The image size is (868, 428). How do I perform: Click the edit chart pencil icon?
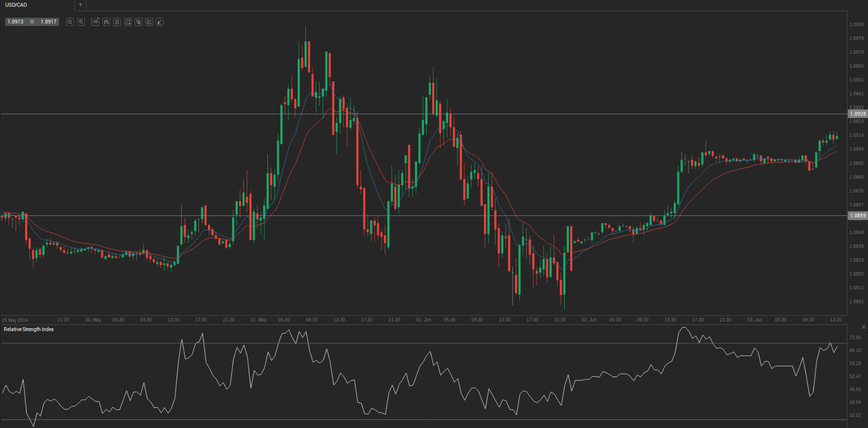tap(149, 22)
